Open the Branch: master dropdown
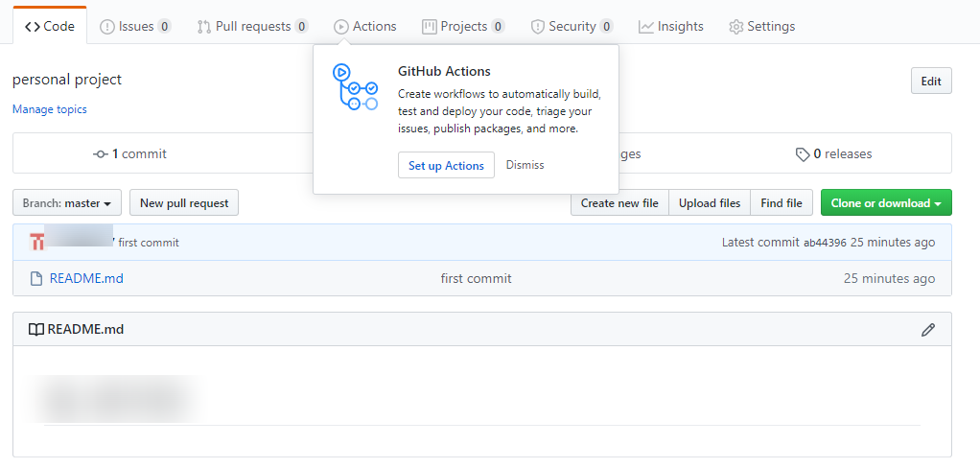980x468 pixels. [x=67, y=202]
